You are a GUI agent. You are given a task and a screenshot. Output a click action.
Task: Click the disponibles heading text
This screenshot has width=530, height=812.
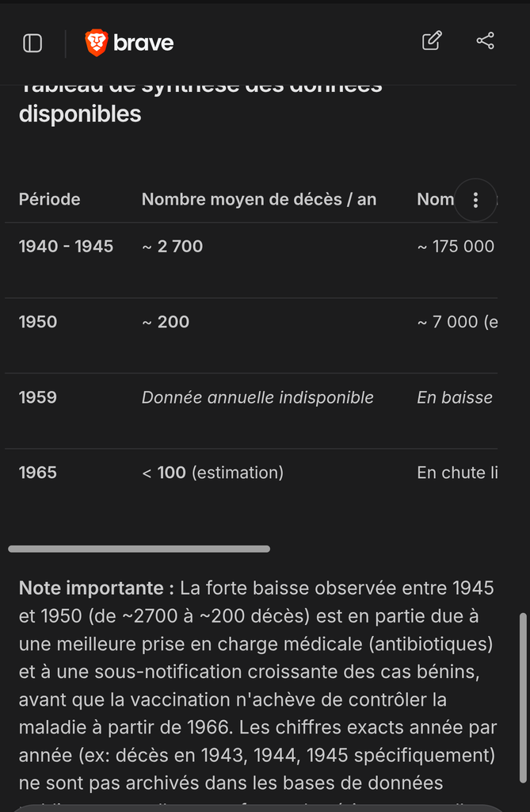80,114
